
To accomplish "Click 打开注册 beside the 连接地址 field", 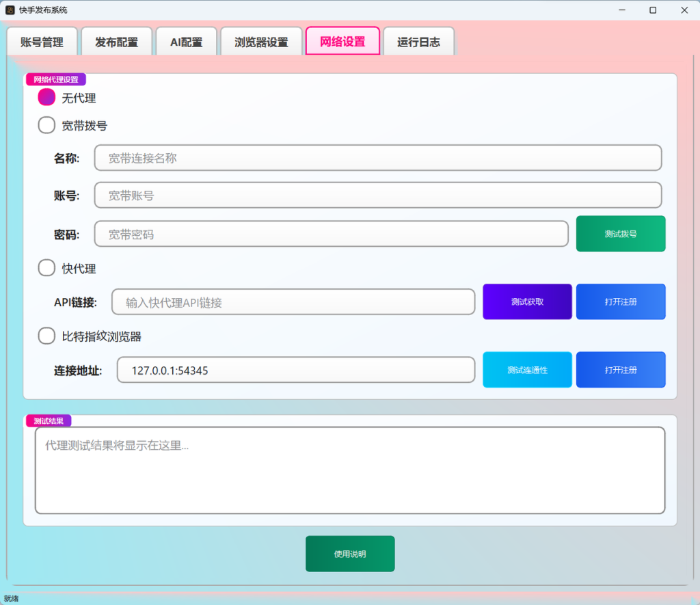I will coord(621,370).
